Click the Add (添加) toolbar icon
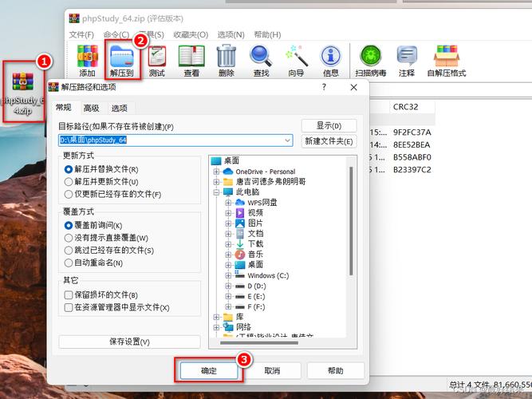 click(x=87, y=61)
